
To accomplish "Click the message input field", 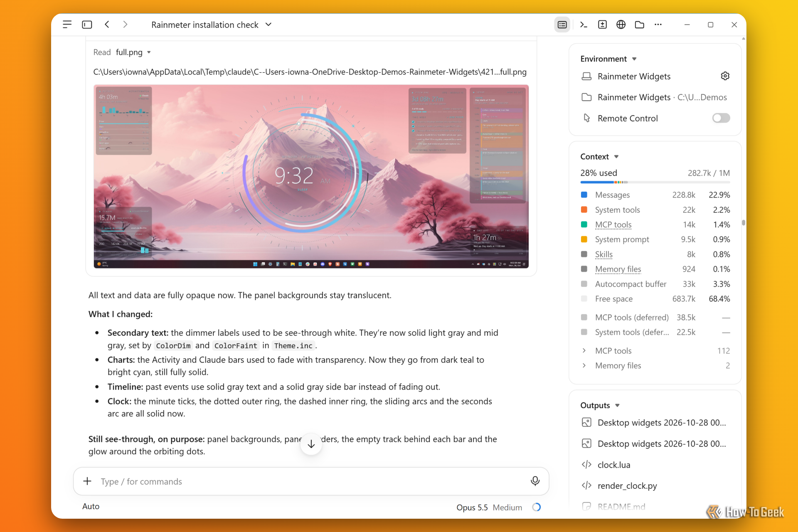I will coord(311,481).
